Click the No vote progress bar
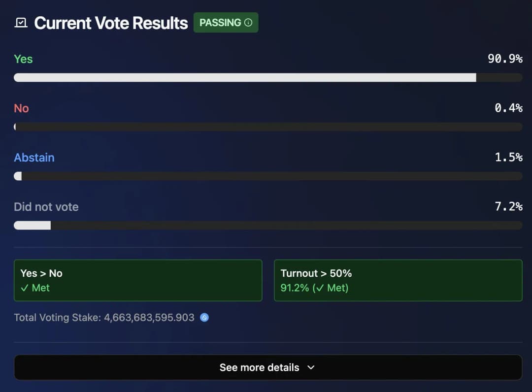This screenshot has width=532, height=392. 268,127
